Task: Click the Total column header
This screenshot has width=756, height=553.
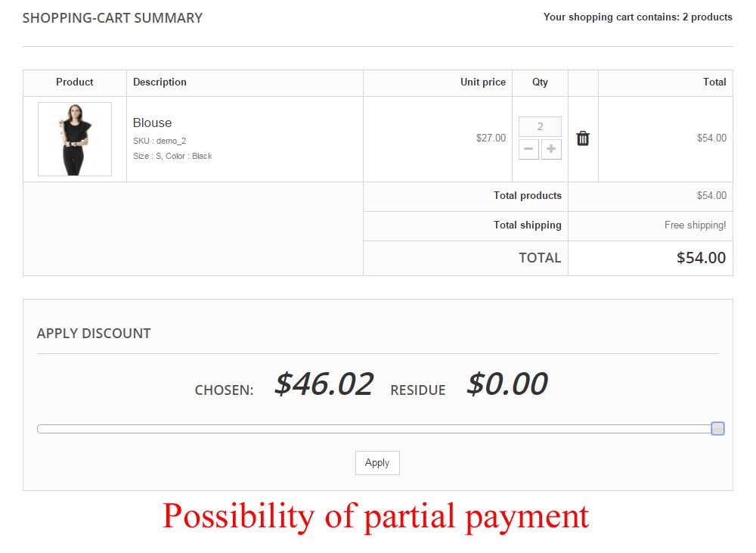Action: [x=714, y=82]
